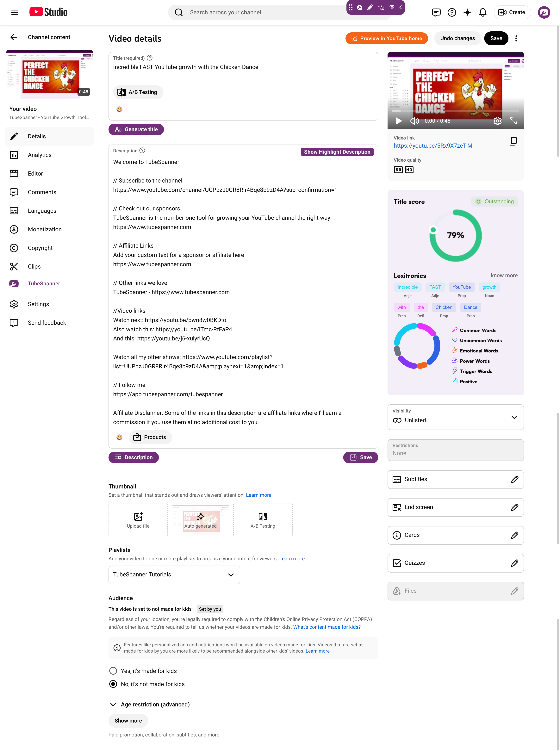Click the description help question-mark icon
The image size is (560, 751).
coord(142,151)
